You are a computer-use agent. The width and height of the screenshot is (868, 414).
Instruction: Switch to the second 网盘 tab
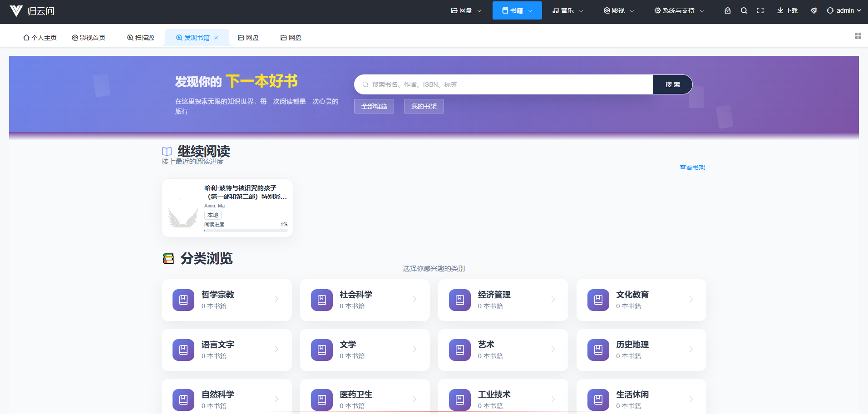point(291,38)
